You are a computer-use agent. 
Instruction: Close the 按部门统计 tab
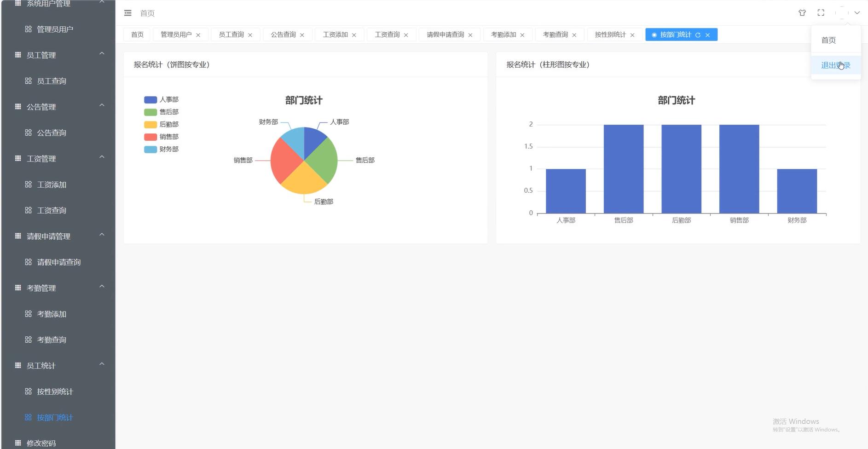[708, 35]
